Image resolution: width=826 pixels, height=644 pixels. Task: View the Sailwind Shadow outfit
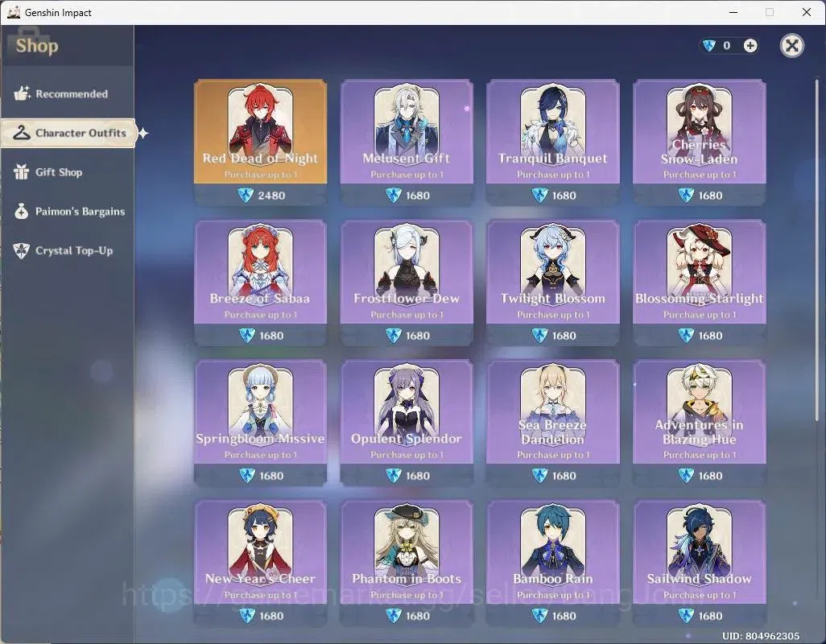point(699,563)
